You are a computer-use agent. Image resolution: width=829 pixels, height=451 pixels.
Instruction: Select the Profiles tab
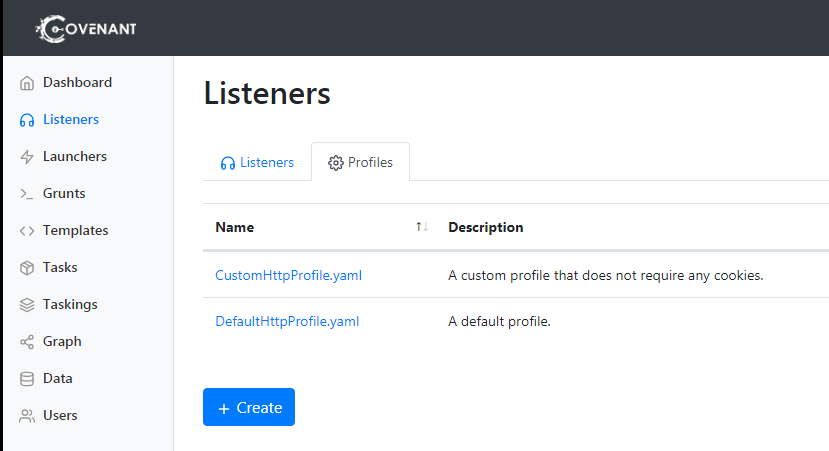[x=361, y=162]
